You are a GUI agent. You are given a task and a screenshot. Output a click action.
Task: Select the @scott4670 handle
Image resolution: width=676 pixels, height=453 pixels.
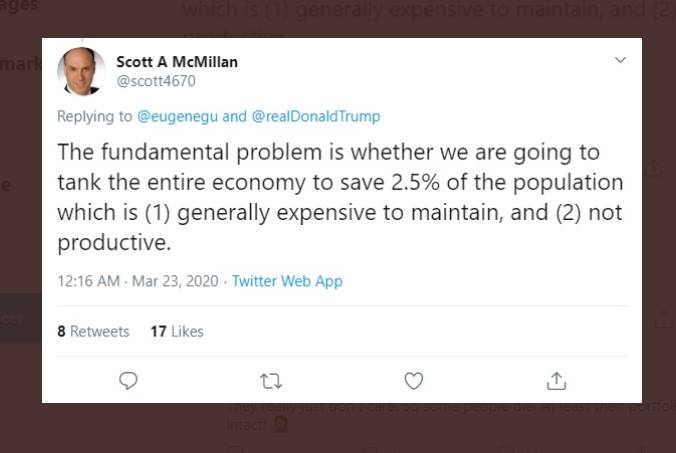point(156,81)
